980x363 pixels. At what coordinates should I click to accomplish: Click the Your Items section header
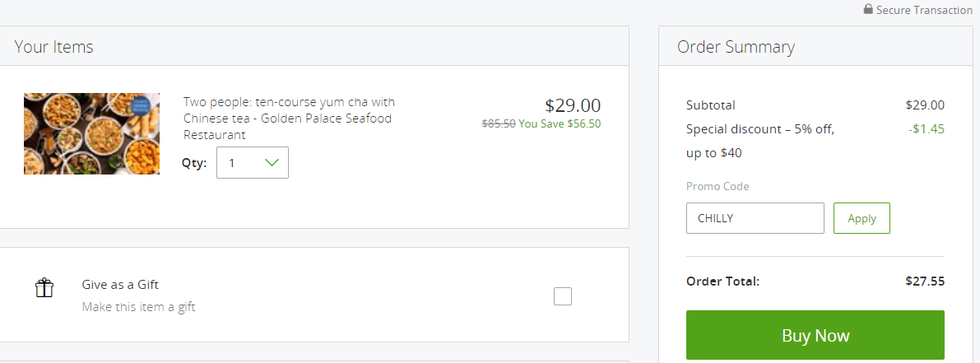[x=54, y=47]
